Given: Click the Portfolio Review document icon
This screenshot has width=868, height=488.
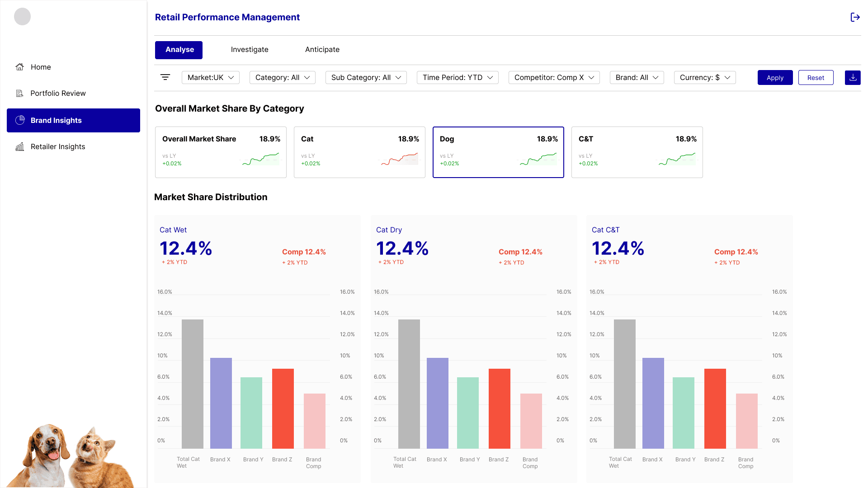Looking at the screenshot, I should (x=20, y=93).
